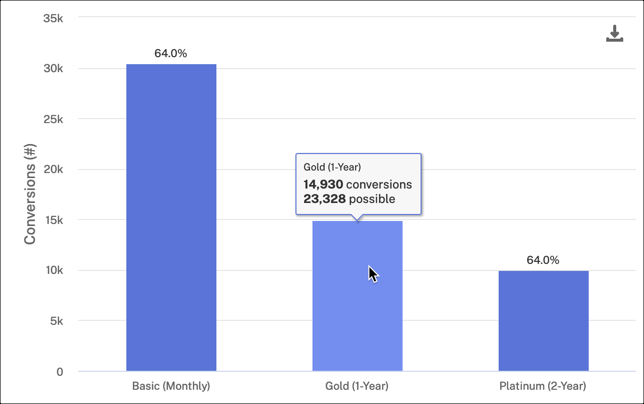Click the 5k y-axis tick label
Image resolution: width=644 pixels, height=404 pixels.
tap(56, 321)
